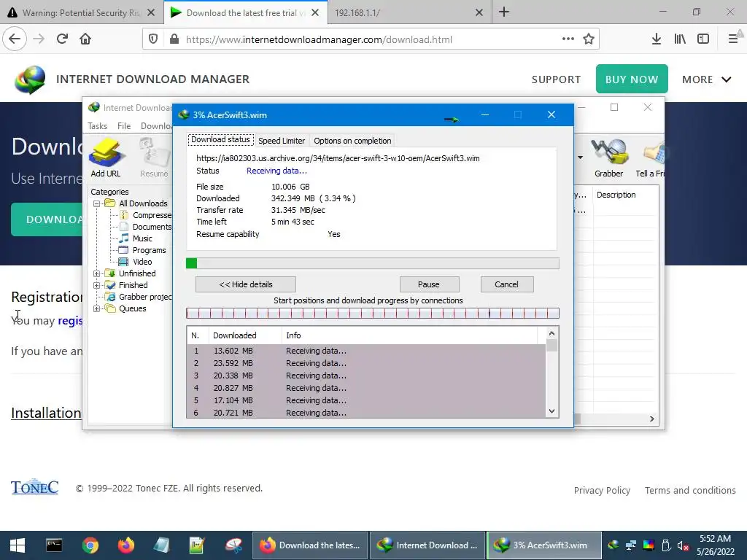
Task: Close the Download the latest free trial tab
Action: point(315,13)
